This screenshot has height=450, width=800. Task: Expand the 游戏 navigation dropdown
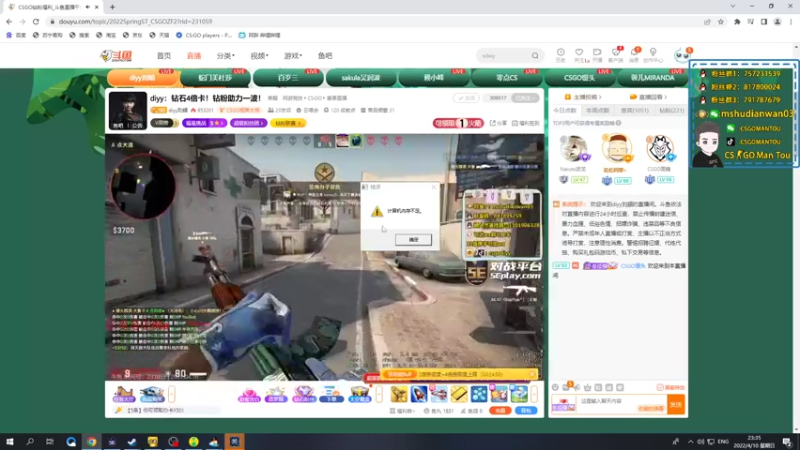(293, 56)
